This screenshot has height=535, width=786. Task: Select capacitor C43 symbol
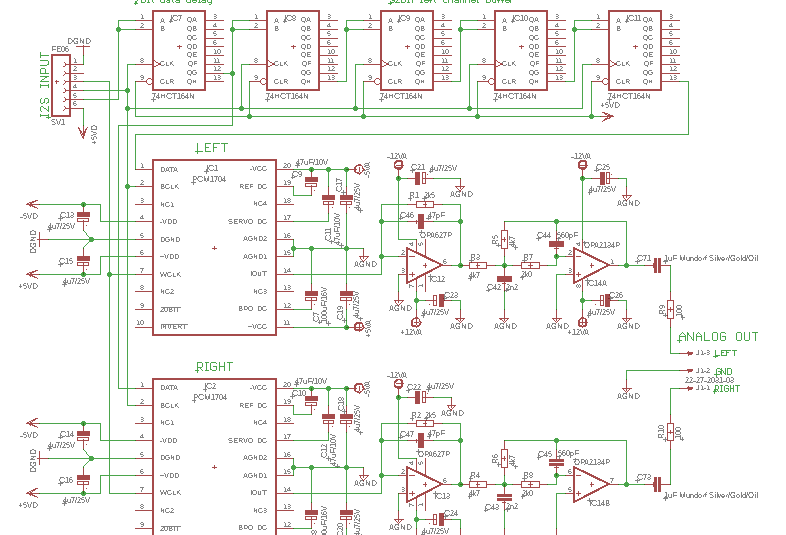pyautogui.click(x=504, y=497)
